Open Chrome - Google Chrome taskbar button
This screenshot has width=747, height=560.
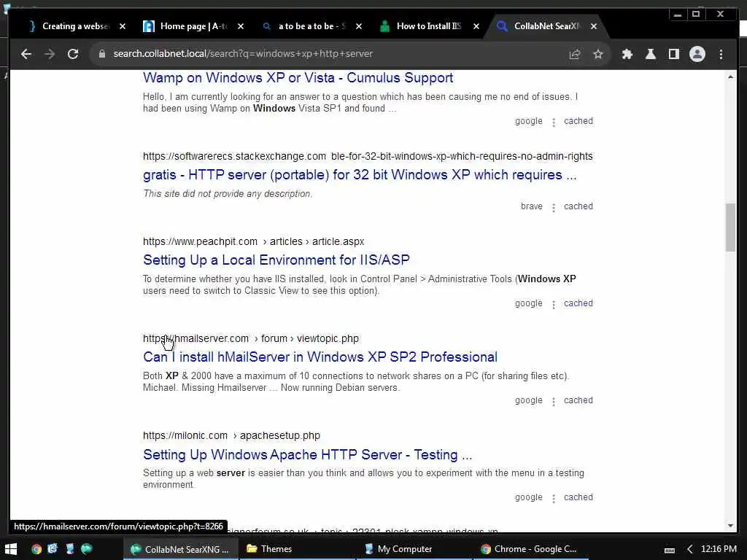coord(530,549)
